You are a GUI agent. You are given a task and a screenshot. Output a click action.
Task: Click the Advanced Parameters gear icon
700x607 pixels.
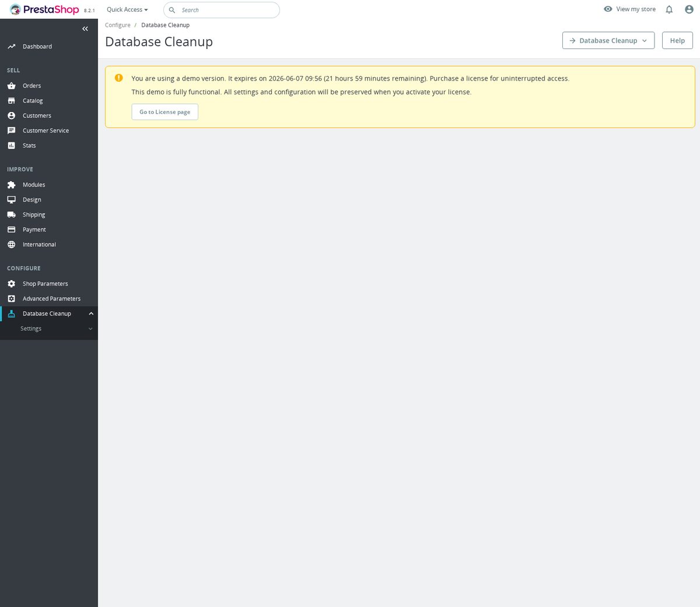tap(11, 299)
